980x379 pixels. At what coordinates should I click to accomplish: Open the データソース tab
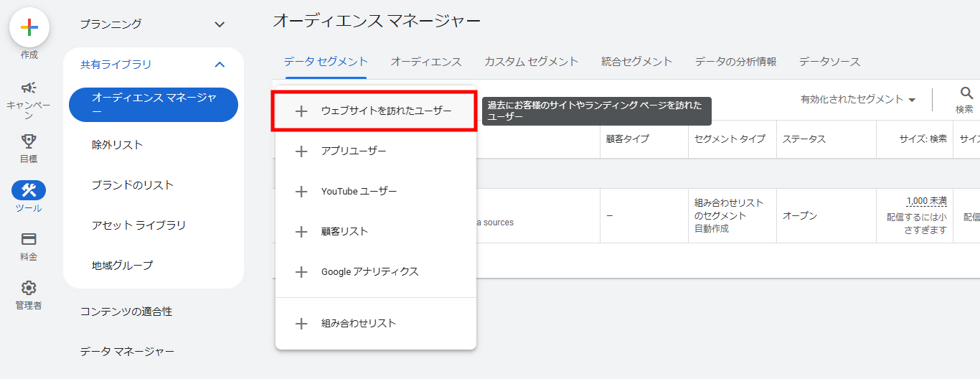pos(829,62)
